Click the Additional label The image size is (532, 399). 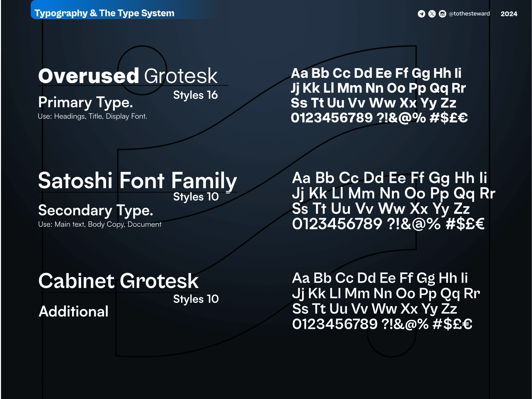(74, 312)
